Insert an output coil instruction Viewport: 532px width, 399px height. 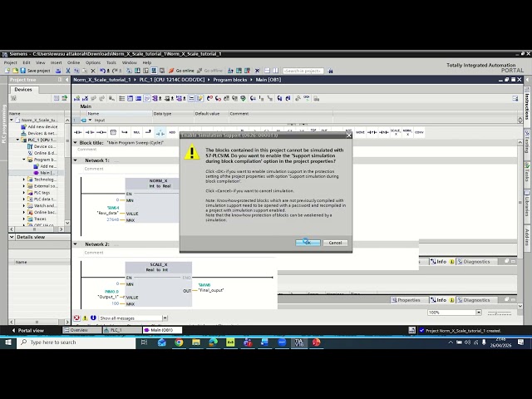[x=101, y=132]
